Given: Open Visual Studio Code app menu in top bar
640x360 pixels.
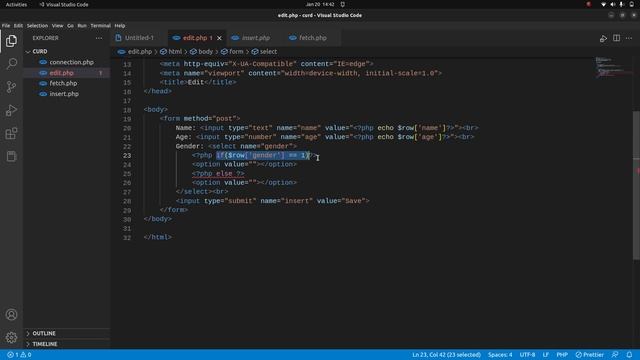Looking at the screenshot, I should click(64, 4).
